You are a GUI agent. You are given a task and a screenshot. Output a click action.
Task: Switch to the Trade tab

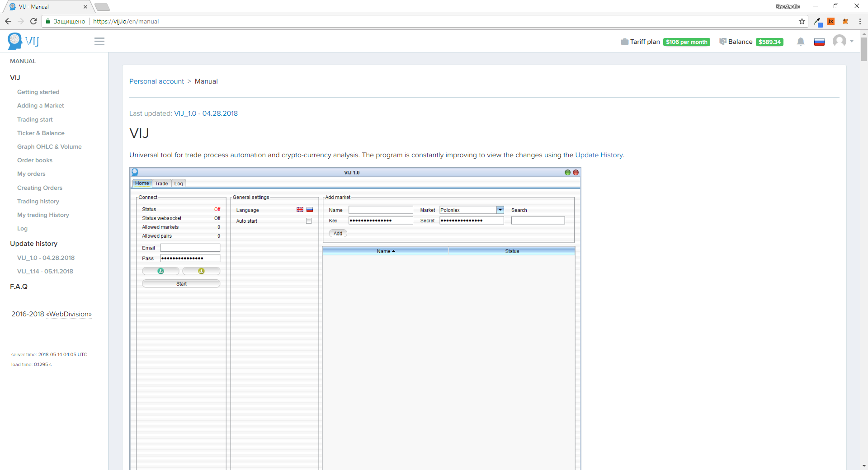coord(161,183)
